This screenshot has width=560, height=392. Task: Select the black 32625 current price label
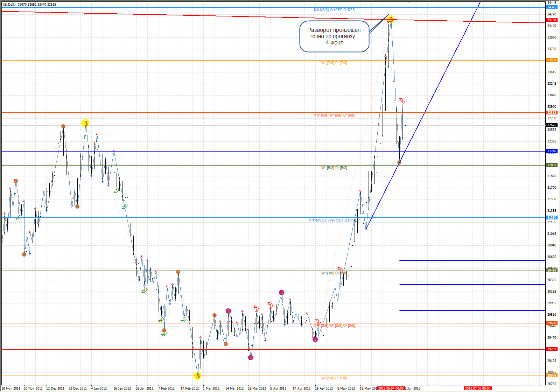coord(552,125)
